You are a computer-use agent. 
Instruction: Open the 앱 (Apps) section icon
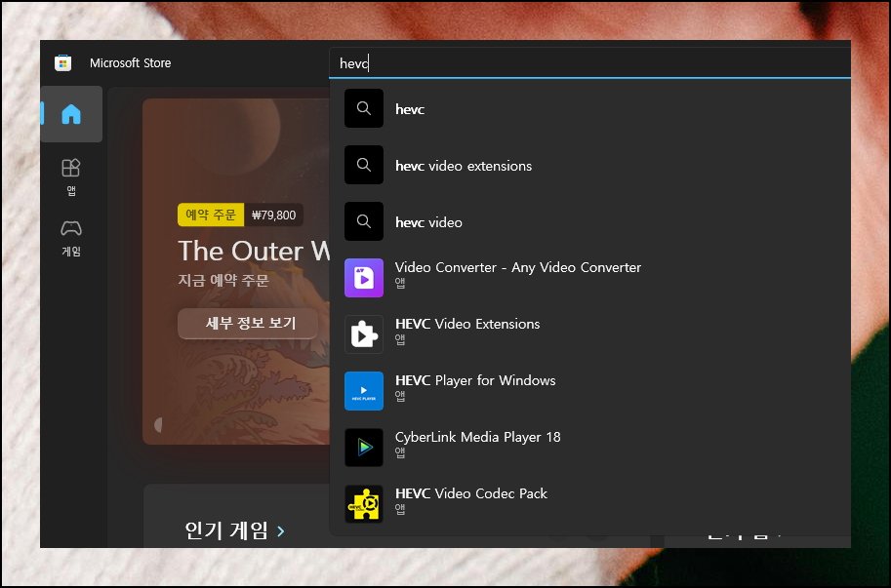click(x=71, y=168)
